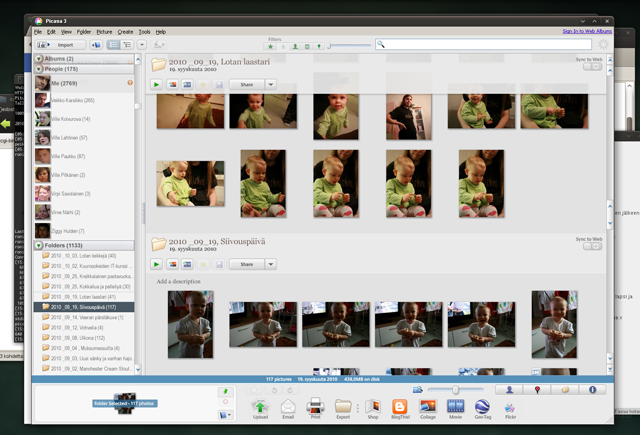
Task: Click the hold selected items pin icon
Action: [225, 392]
